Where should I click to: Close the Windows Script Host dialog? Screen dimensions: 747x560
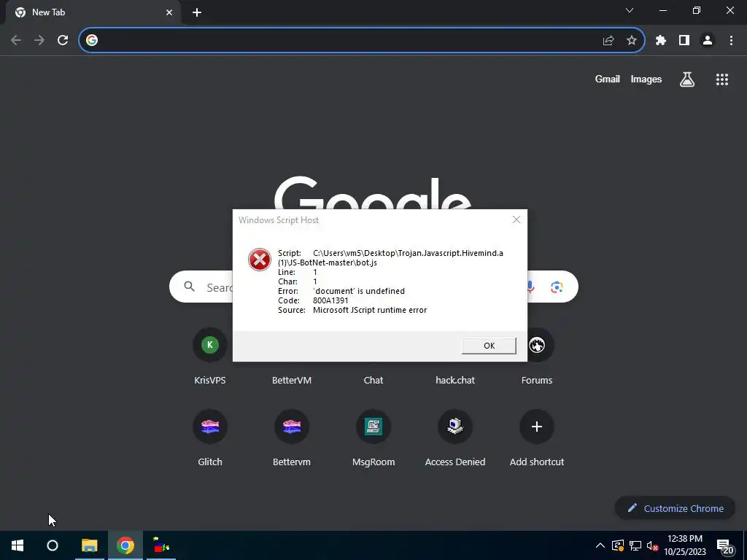pos(516,219)
